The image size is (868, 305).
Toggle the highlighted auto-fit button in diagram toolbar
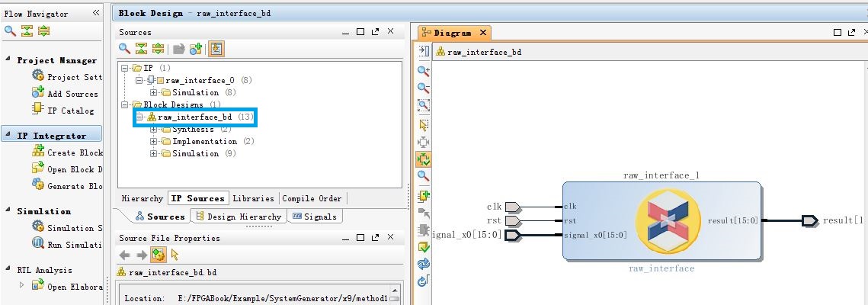(424, 159)
